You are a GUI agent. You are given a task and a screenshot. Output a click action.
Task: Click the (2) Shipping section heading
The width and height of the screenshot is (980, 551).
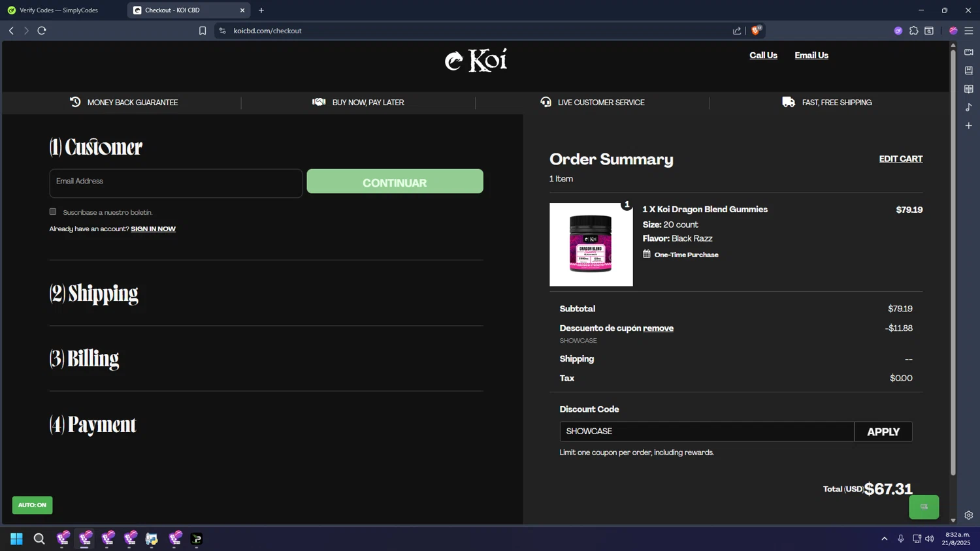pyautogui.click(x=94, y=293)
